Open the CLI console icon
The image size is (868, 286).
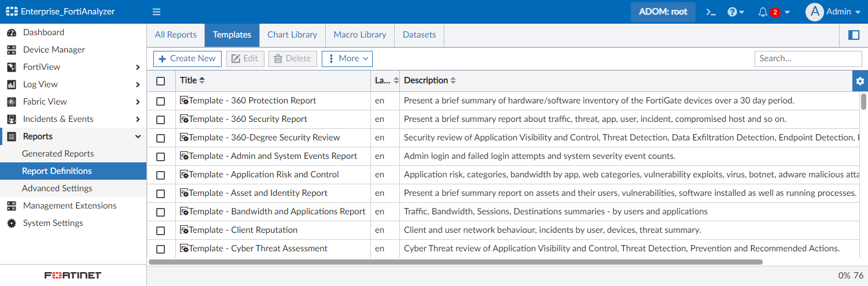(711, 12)
